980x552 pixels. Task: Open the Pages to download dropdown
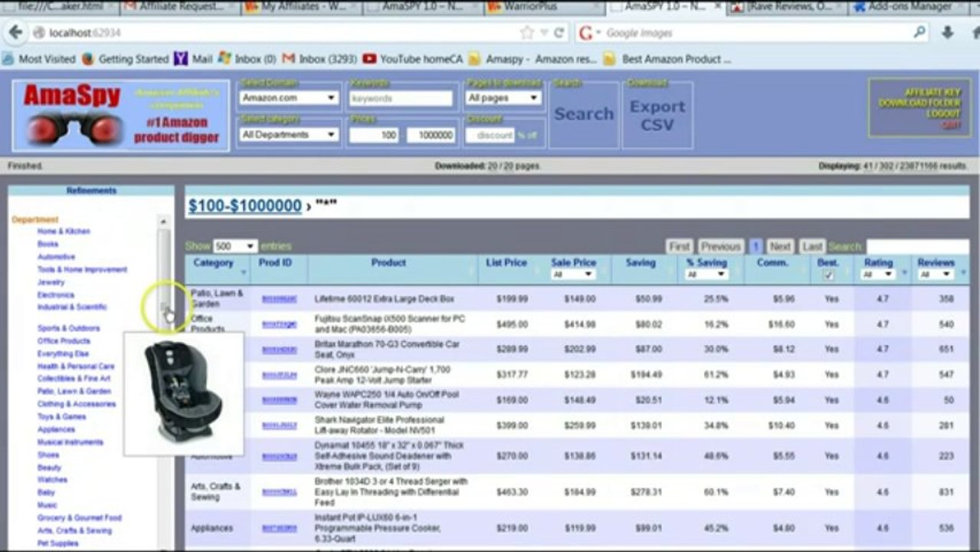click(x=503, y=98)
